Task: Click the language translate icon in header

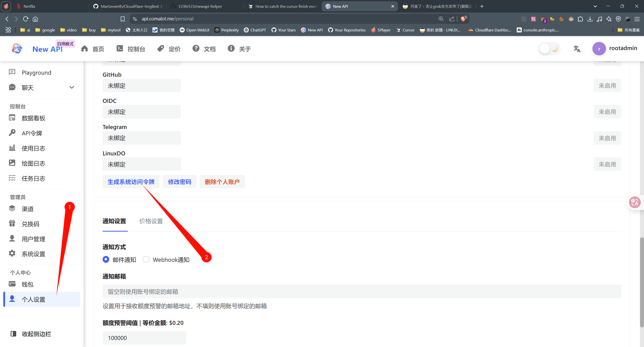Action: [577, 49]
